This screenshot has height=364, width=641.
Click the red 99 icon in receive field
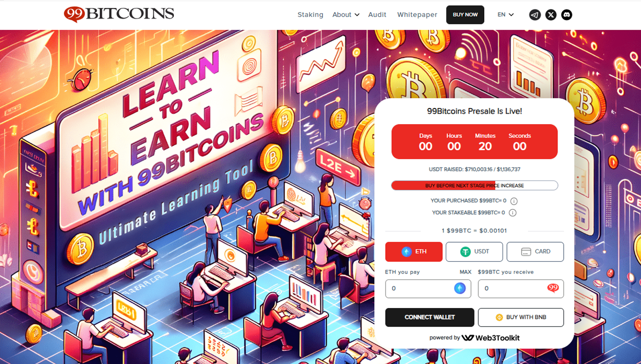pos(553,288)
